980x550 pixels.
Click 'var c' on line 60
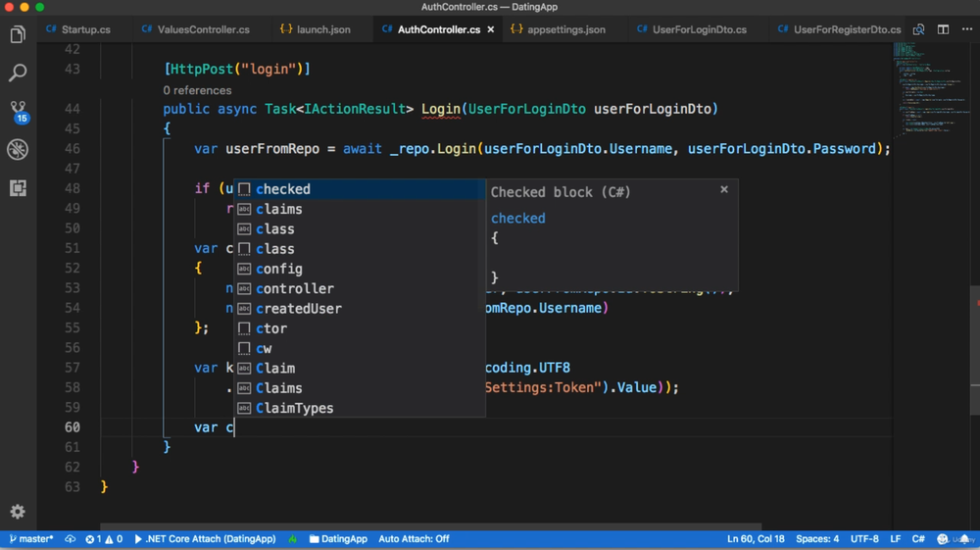click(x=214, y=427)
